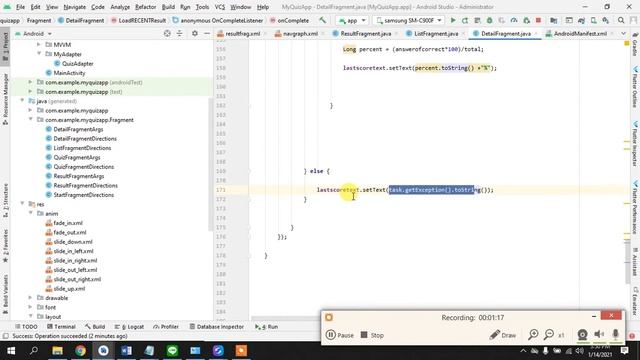Toggle speaker audio on the recorder bar

(599, 335)
